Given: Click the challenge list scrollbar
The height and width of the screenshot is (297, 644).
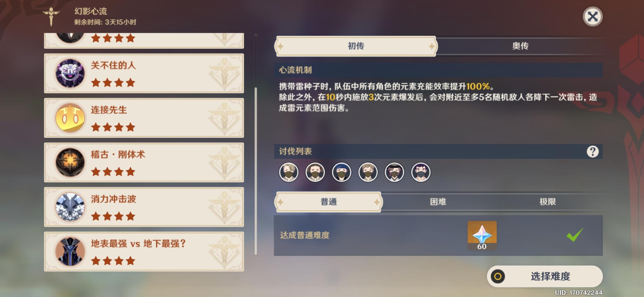Looking at the screenshot, I should pos(256,171).
